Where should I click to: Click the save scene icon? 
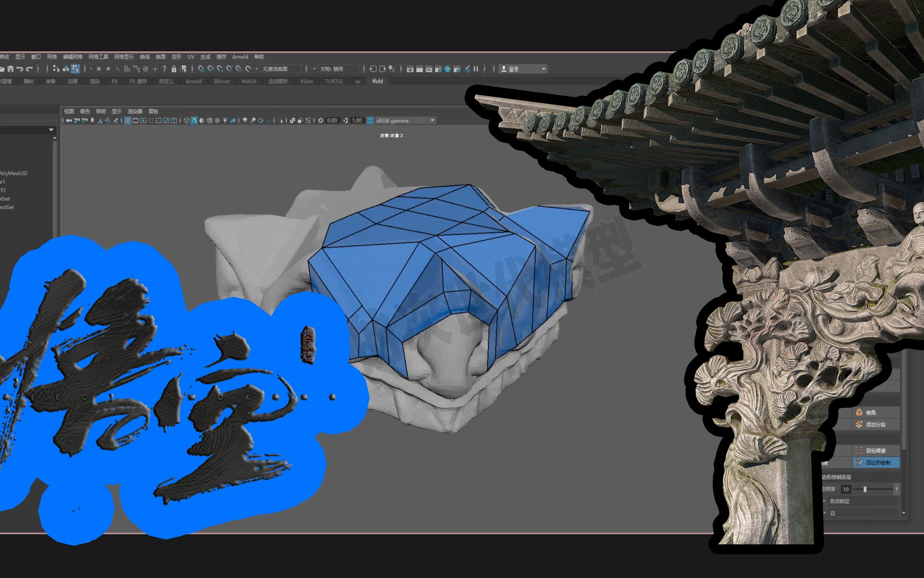click(x=11, y=69)
